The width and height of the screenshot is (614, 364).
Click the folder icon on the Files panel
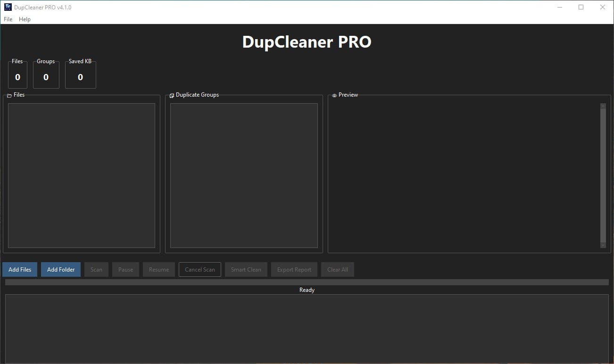coord(8,95)
